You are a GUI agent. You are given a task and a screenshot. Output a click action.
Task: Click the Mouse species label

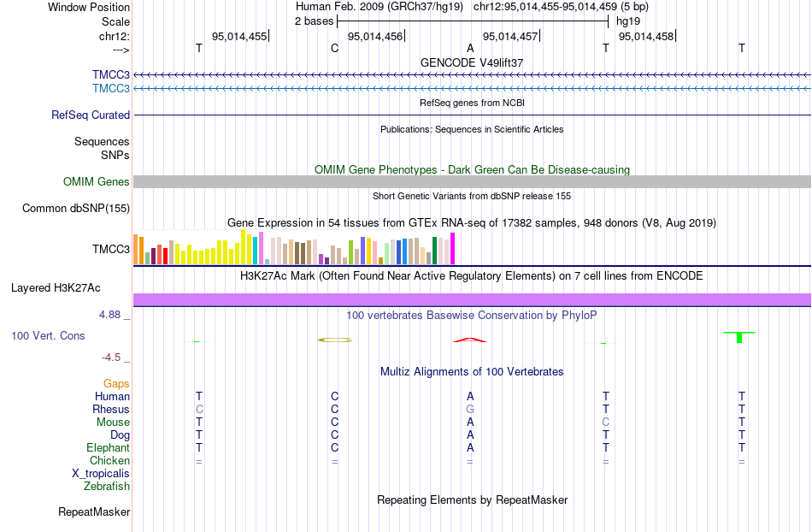113,423
